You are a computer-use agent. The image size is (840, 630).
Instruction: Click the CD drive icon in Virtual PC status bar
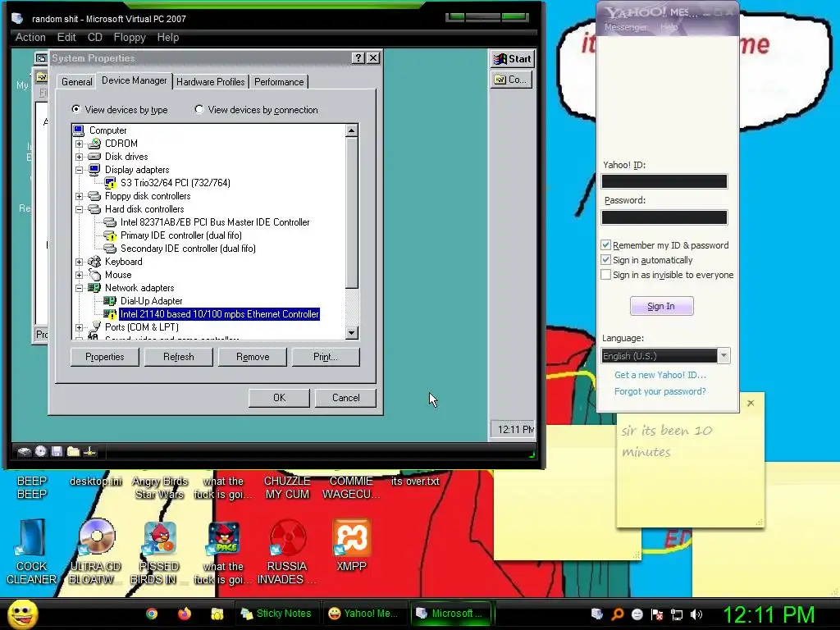(x=41, y=452)
